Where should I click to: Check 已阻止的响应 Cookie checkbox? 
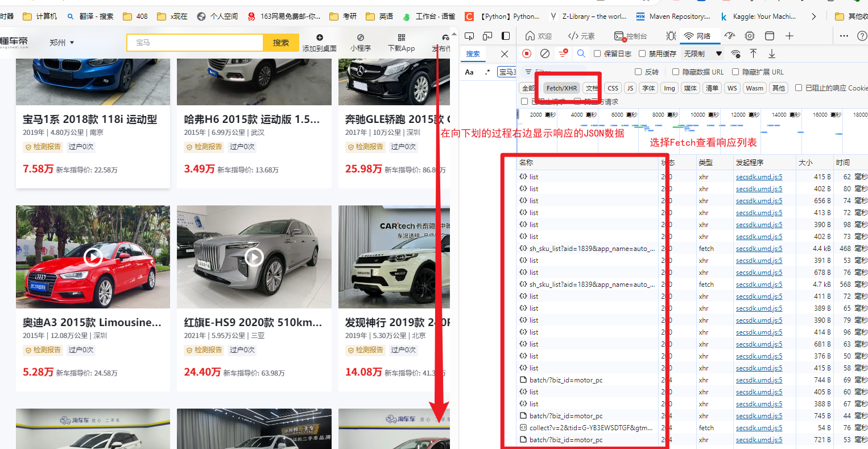point(799,88)
